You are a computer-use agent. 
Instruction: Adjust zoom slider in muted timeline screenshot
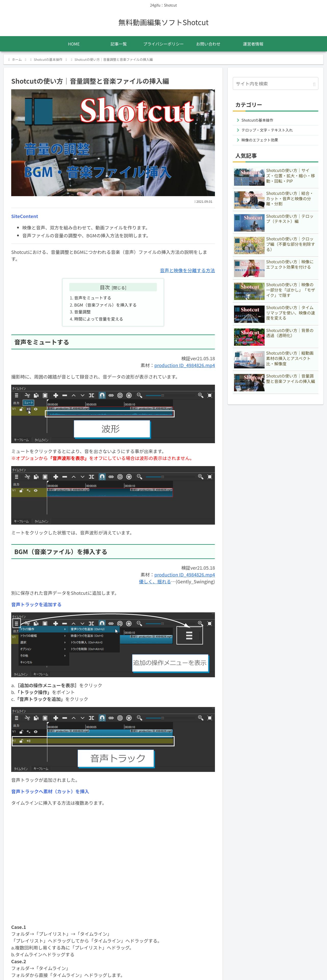(x=170, y=477)
